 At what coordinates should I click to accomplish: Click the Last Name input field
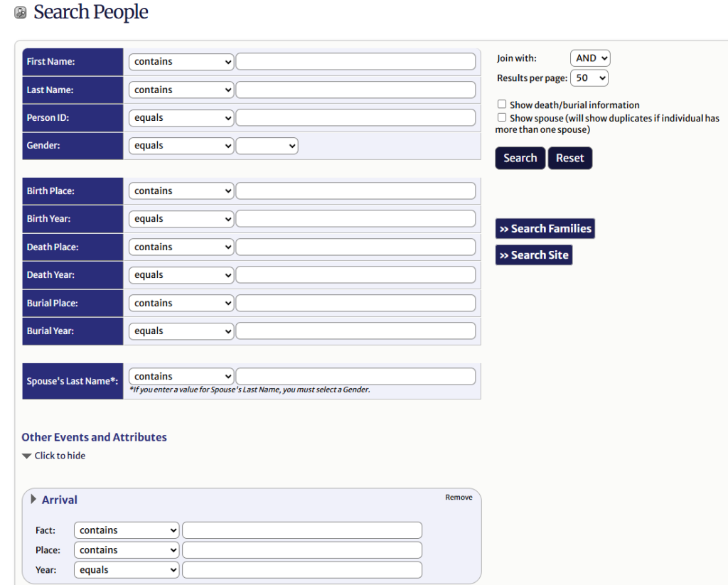pyautogui.click(x=355, y=90)
